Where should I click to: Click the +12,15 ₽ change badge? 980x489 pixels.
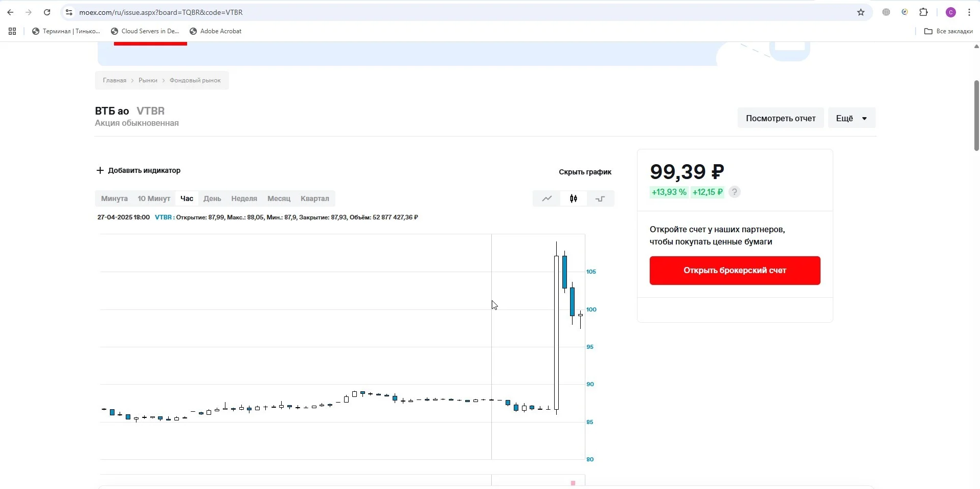(708, 192)
